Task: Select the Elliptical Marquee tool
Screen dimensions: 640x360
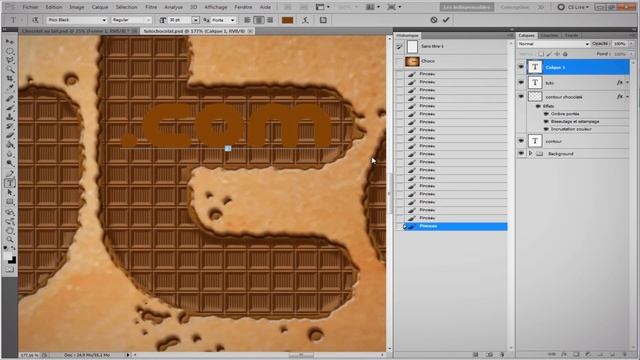Action: (x=9, y=51)
